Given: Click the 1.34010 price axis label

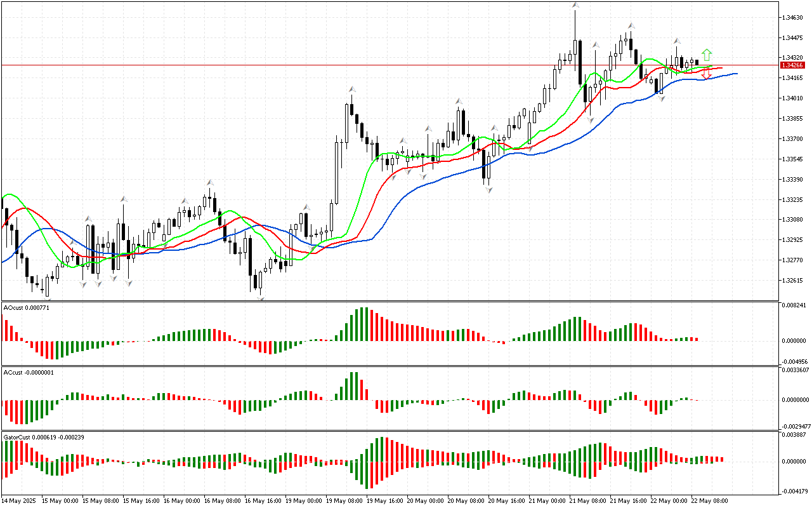Looking at the screenshot, I should click(x=793, y=98).
